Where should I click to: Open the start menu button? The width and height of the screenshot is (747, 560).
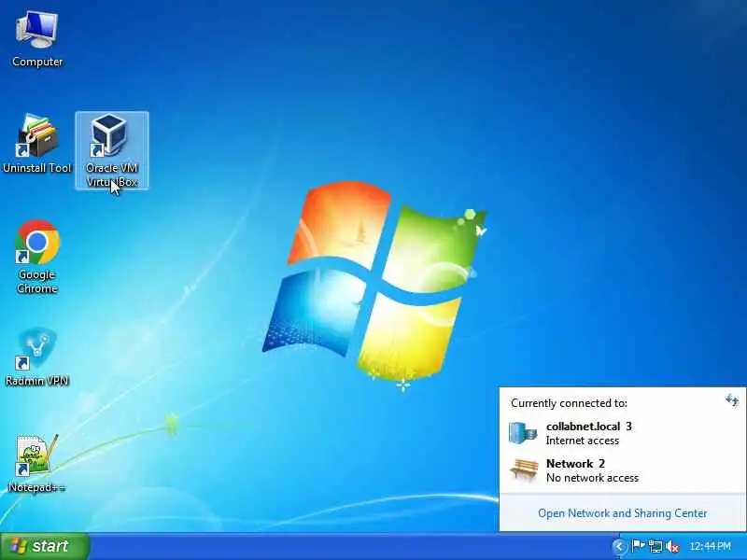tap(45, 546)
